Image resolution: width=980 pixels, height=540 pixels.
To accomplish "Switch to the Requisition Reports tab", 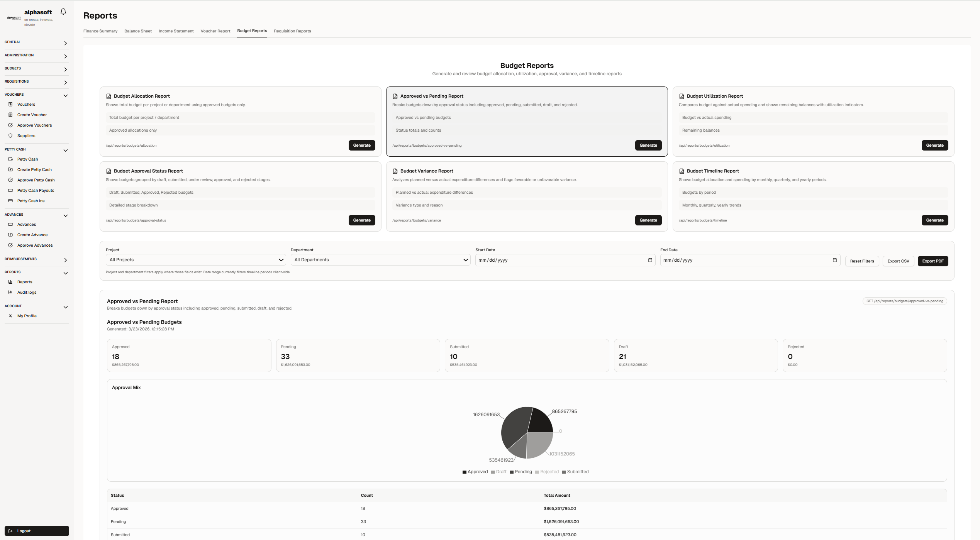I will [292, 31].
